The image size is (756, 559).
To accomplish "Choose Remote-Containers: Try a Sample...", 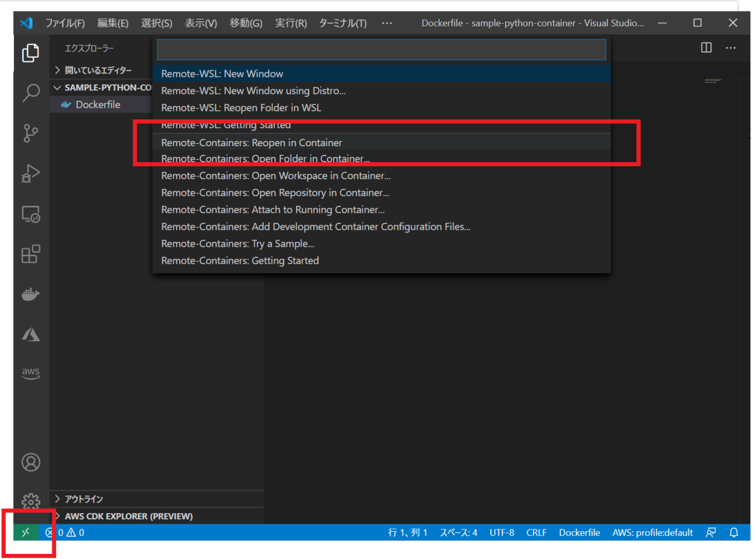I will (381, 244).
